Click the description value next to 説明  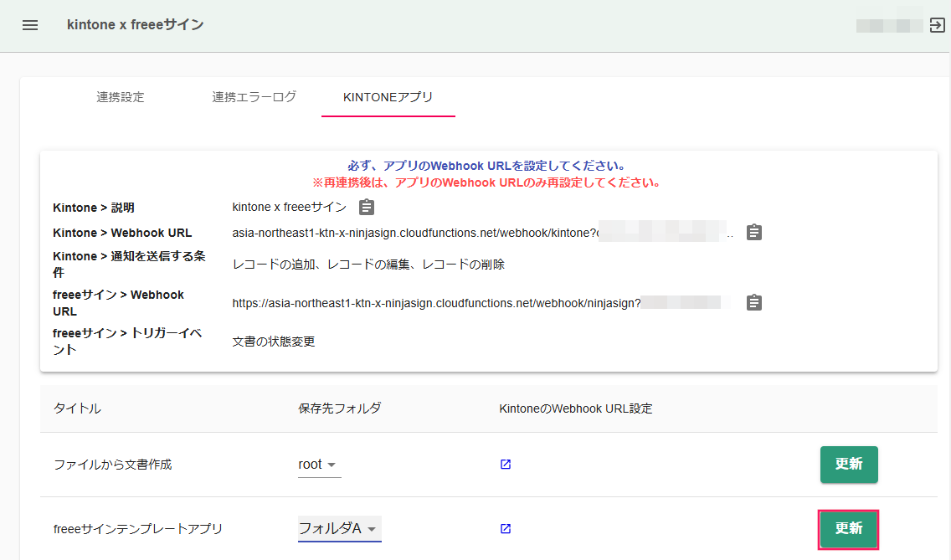pyautogui.click(x=290, y=208)
